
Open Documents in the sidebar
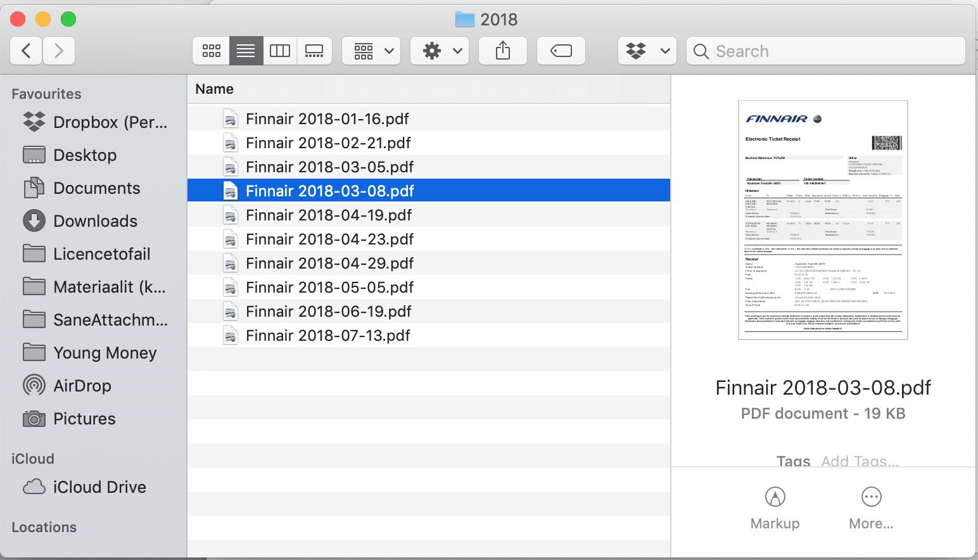point(82,188)
